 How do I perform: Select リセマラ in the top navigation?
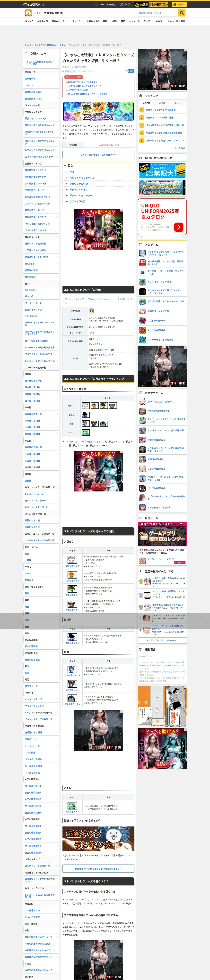29,21
